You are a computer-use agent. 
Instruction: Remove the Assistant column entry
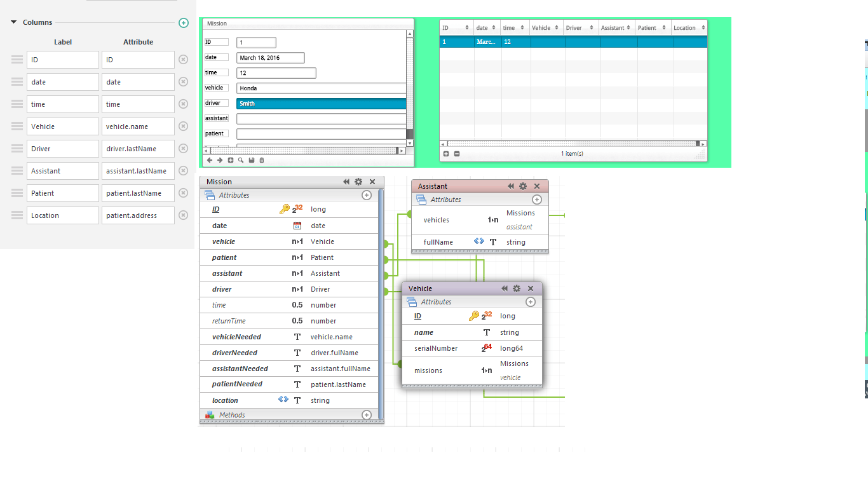pos(183,171)
